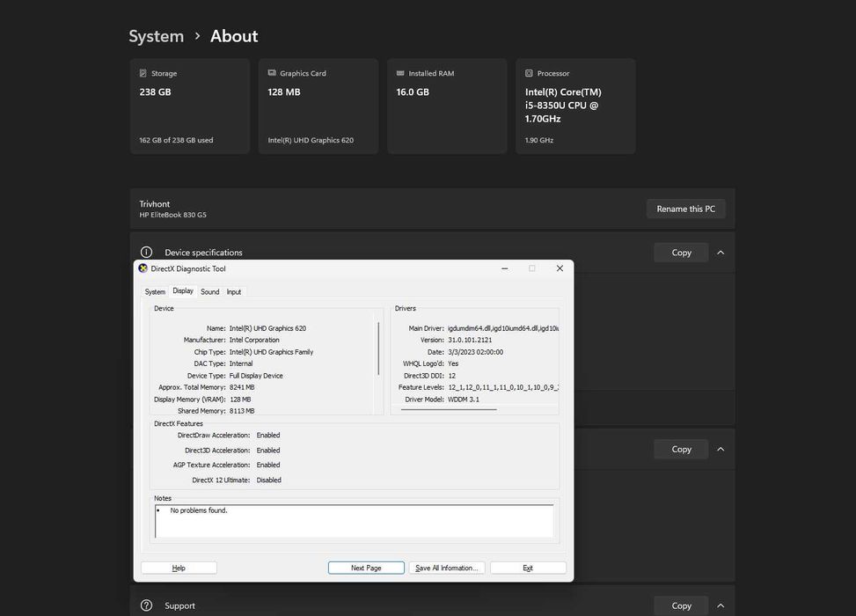Viewport: 856px width, 616px height.
Task: Click the Next Page button
Action: 366,568
